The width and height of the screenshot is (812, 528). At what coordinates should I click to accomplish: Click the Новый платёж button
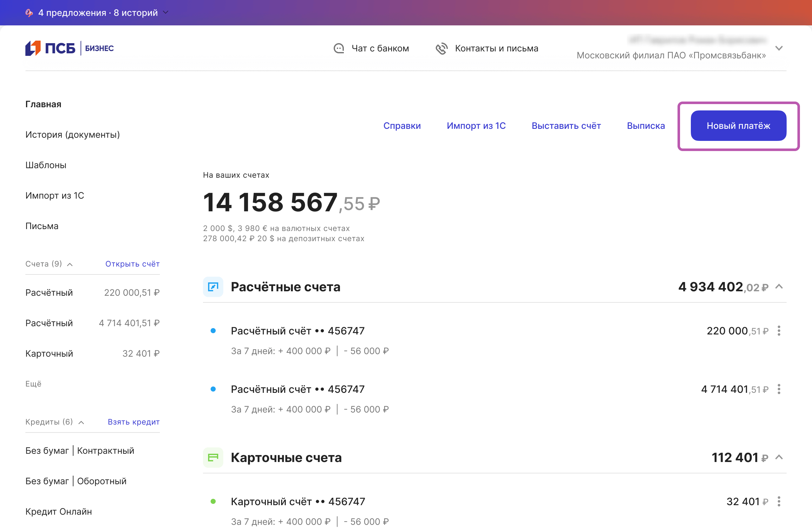coord(738,126)
